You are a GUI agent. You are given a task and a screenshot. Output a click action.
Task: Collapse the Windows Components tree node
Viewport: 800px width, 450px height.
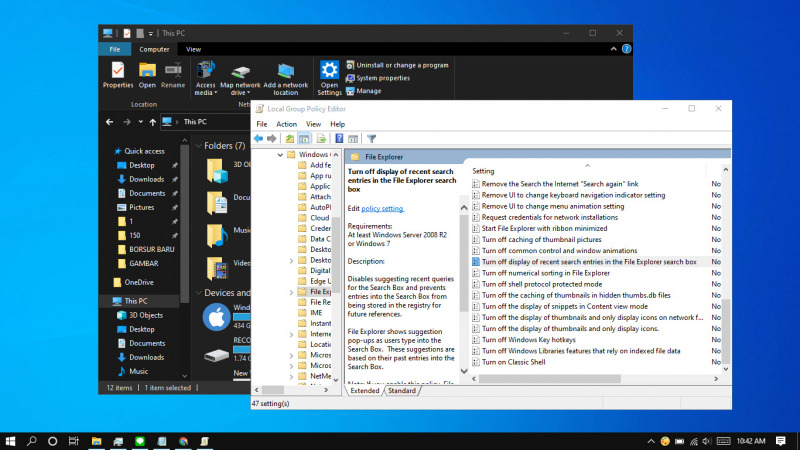pos(280,155)
